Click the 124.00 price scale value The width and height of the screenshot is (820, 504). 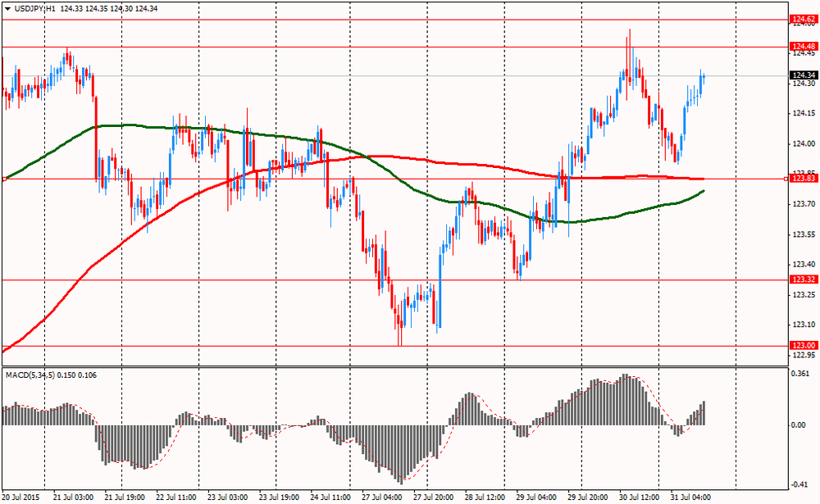(x=804, y=143)
